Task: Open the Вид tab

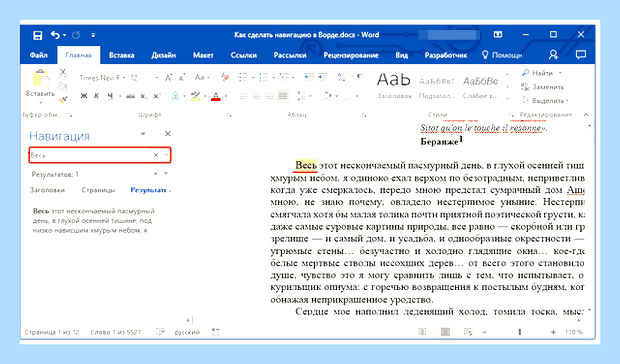Action: [x=401, y=55]
